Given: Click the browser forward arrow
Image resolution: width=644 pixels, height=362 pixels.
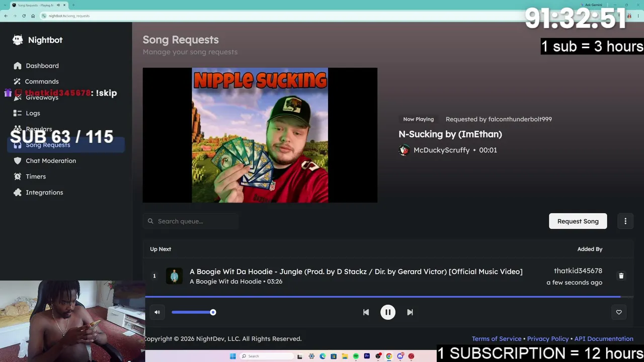Looking at the screenshot, I should pos(15,16).
